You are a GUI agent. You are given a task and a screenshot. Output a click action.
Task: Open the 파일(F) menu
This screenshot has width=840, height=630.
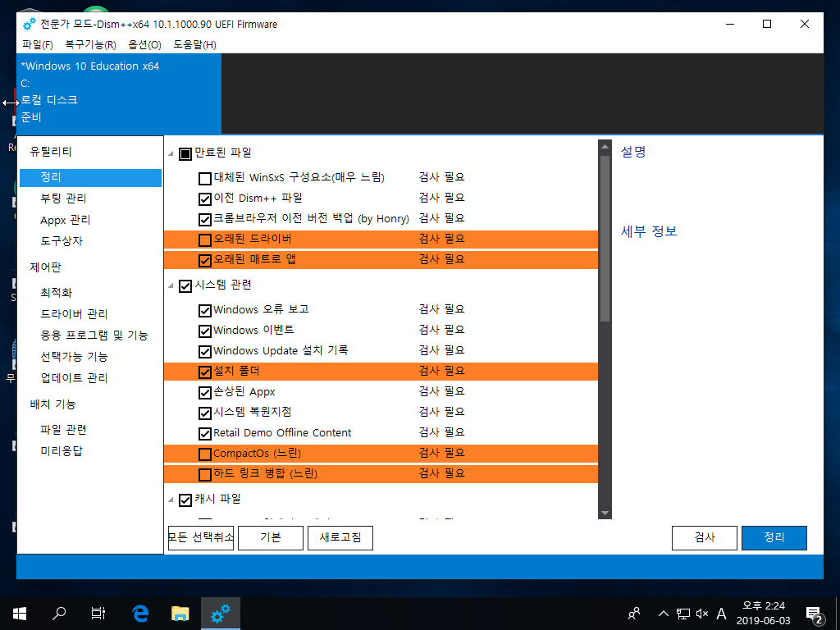click(38, 44)
